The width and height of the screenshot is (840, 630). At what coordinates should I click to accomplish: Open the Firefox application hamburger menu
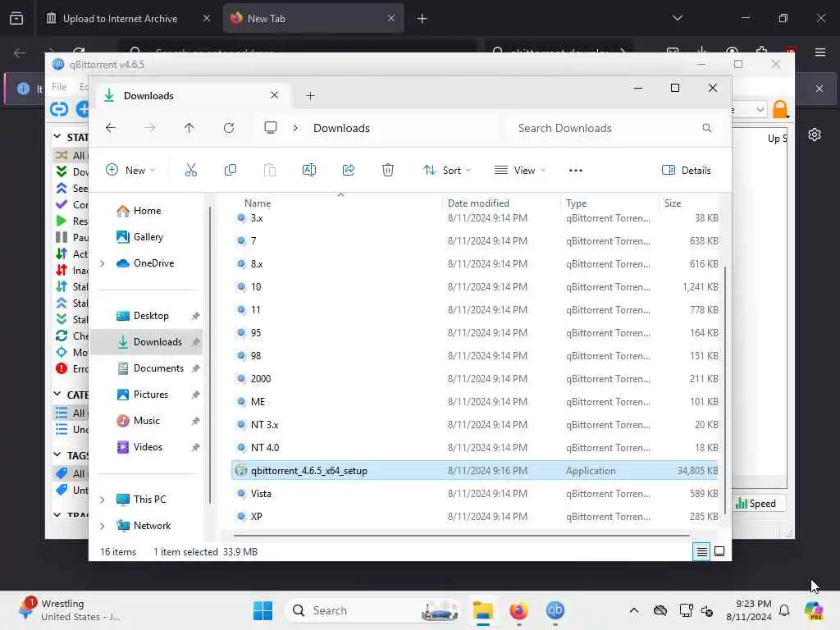pyautogui.click(x=820, y=52)
